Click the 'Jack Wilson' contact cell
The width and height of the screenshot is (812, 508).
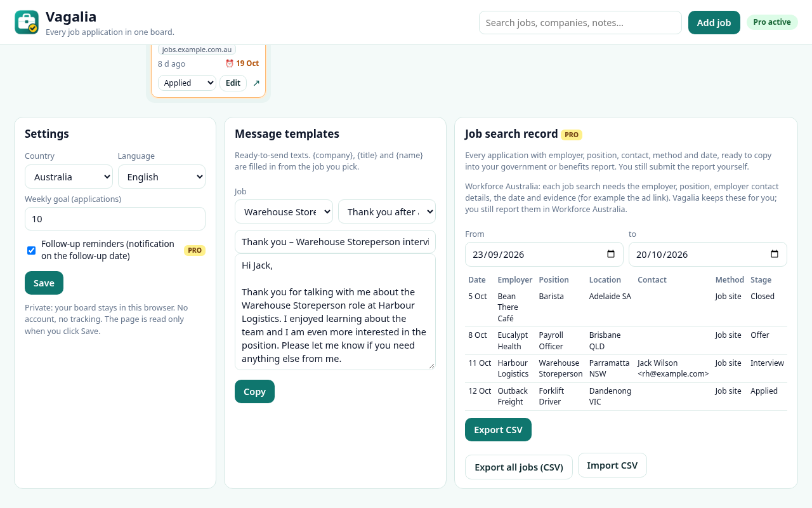[673, 368]
